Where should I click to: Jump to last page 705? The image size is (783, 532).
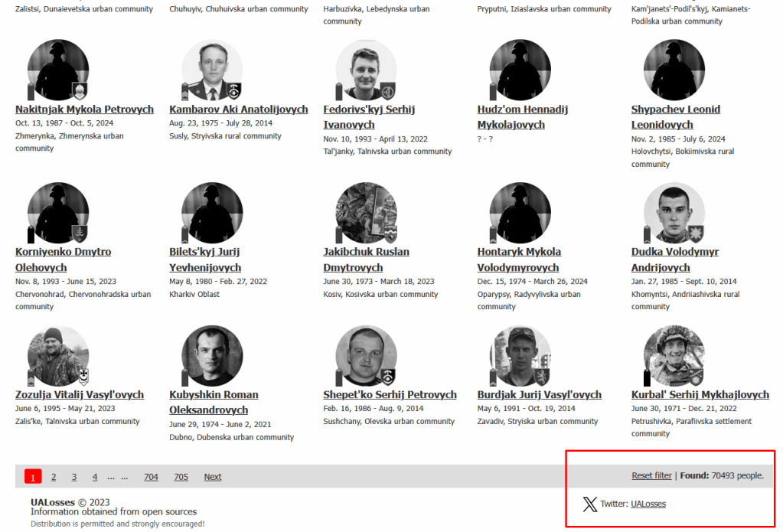click(x=181, y=477)
